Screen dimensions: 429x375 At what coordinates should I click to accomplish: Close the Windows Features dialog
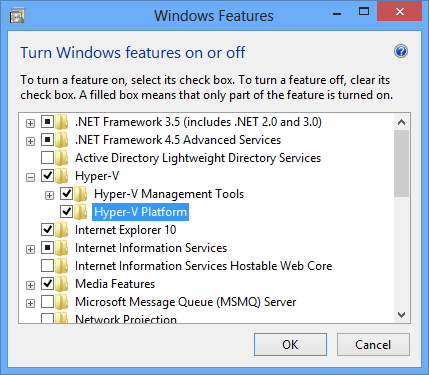(399, 12)
